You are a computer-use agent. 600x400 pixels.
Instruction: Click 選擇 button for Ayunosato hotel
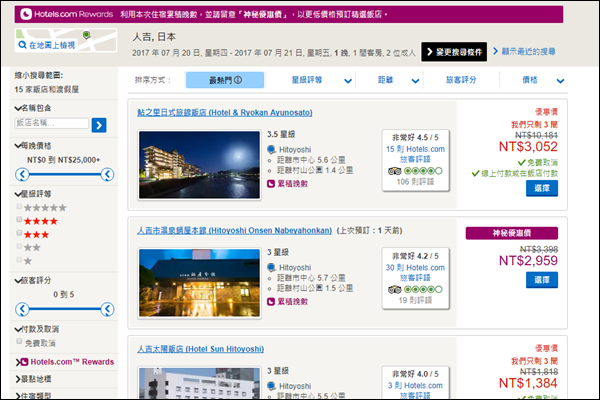(542, 188)
